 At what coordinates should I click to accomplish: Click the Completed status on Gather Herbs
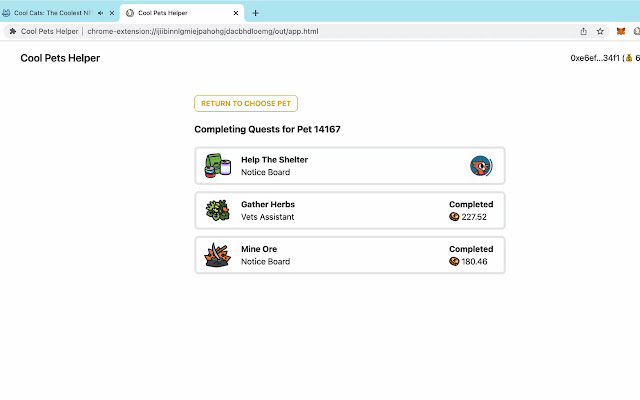click(471, 204)
